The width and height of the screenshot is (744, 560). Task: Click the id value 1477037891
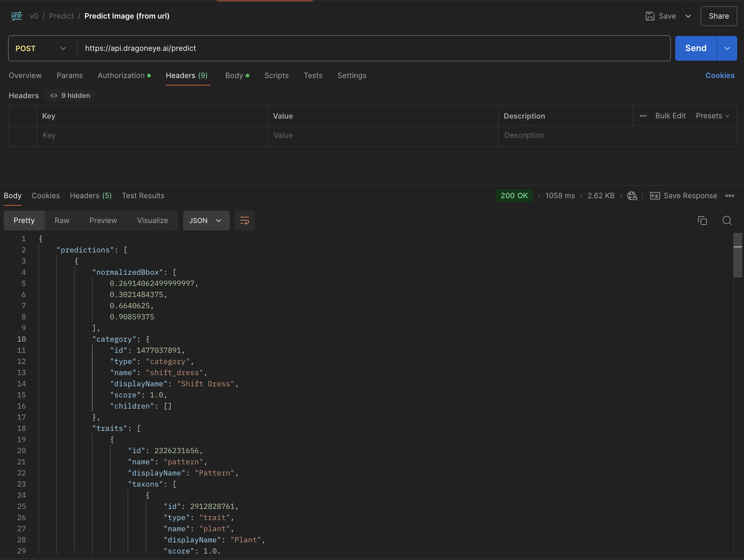coord(158,350)
